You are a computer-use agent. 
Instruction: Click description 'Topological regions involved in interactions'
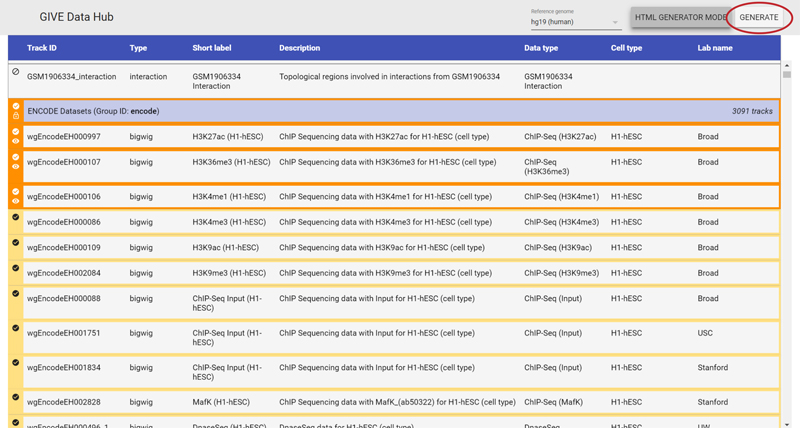[389, 77]
